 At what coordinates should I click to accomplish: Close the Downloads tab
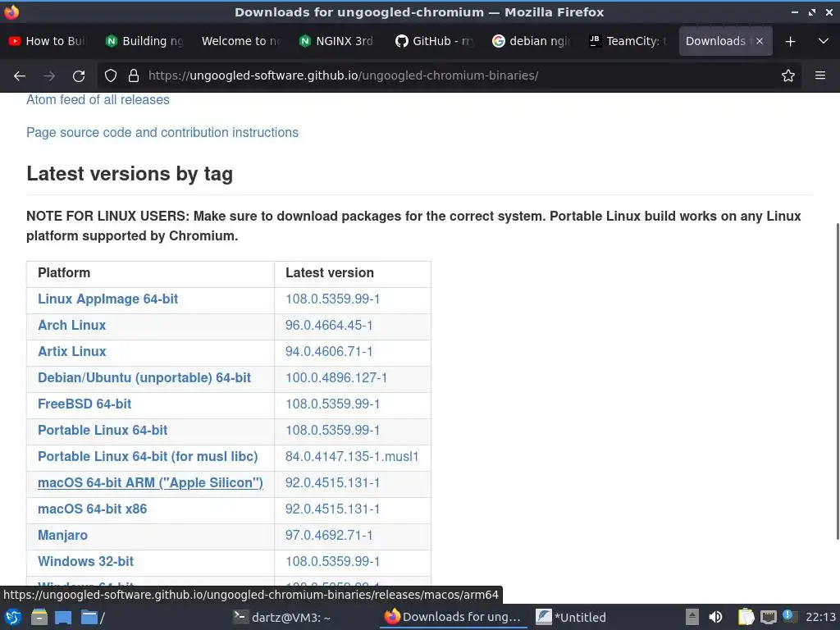759,41
